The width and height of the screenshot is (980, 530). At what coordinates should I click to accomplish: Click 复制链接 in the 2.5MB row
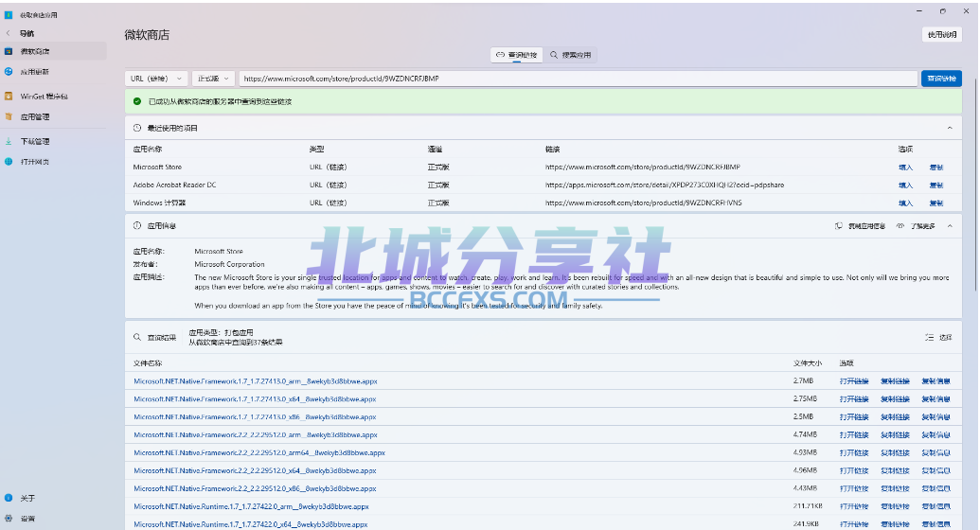[x=895, y=416]
